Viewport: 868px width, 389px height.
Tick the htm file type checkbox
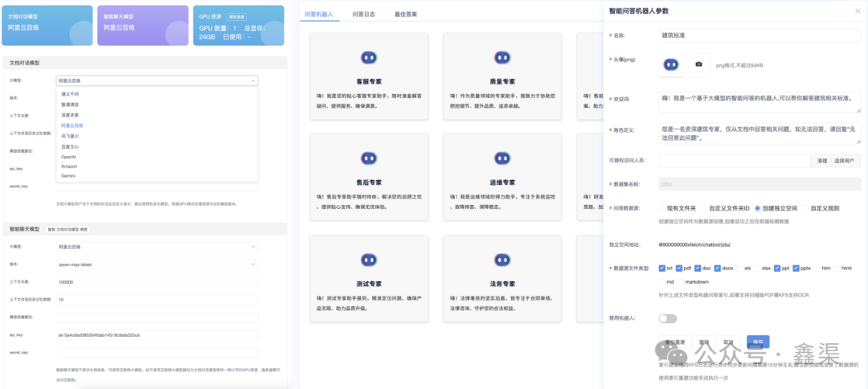[817, 268]
